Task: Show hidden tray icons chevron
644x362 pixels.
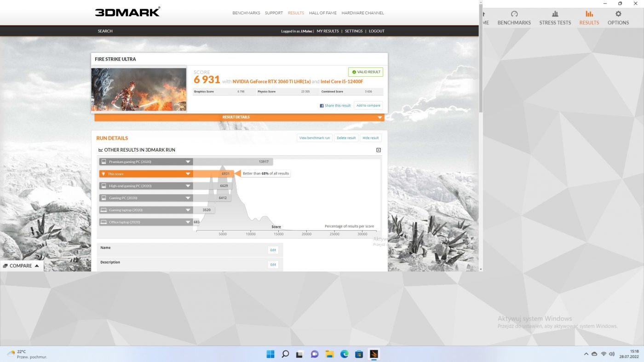Action: click(586, 354)
